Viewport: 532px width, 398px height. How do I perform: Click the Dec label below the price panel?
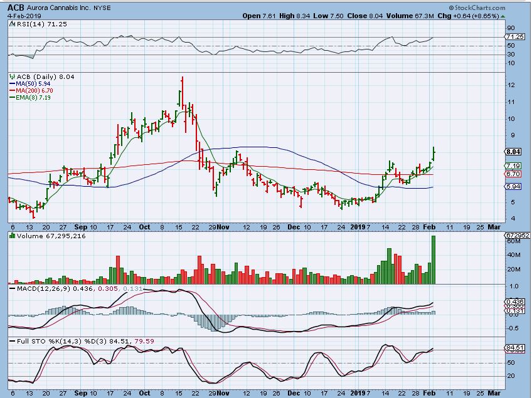294,227
